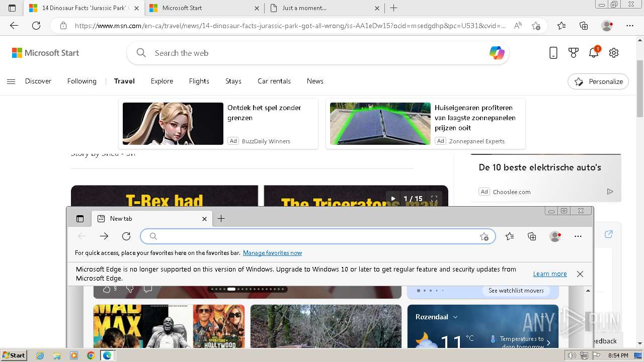This screenshot has width=644, height=362.
Task: Open hamburger menu next to Discover
Action: [11, 81]
